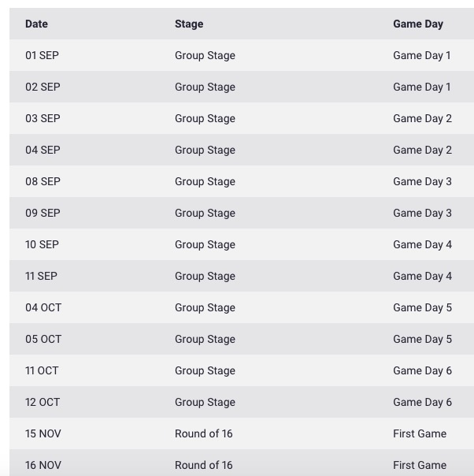
Task: Click the 12 OCT date entry
Action: point(43,402)
